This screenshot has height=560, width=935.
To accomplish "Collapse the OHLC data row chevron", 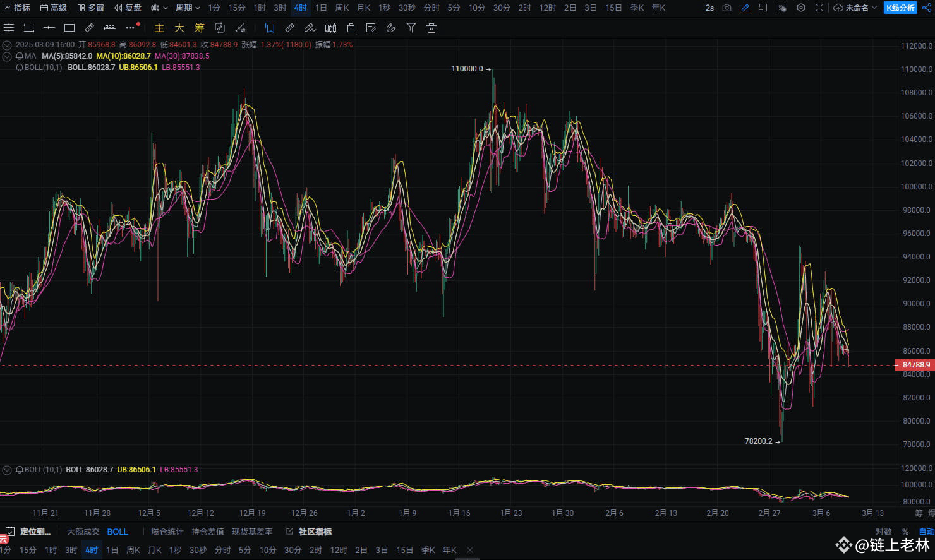I will tap(7, 45).
